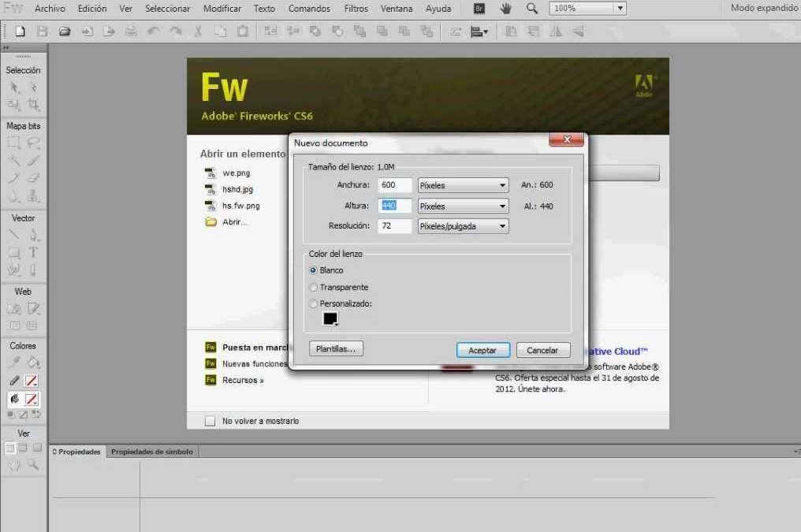Open the Edición menu
This screenshot has height=532, width=801.
[x=92, y=9]
